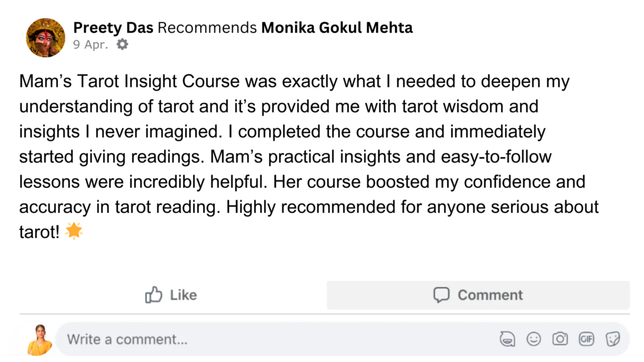Click the thumbs-up Like icon
This screenshot has height=362, width=644.
click(154, 295)
